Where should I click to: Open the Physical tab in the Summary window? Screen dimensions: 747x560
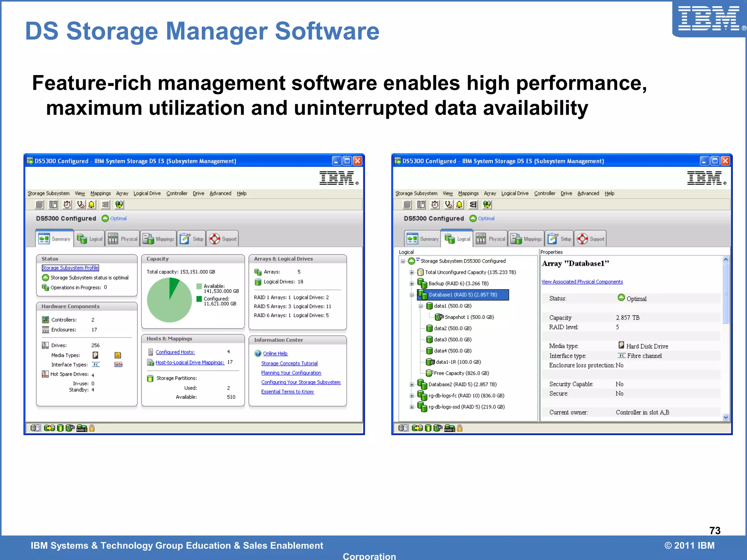point(123,239)
